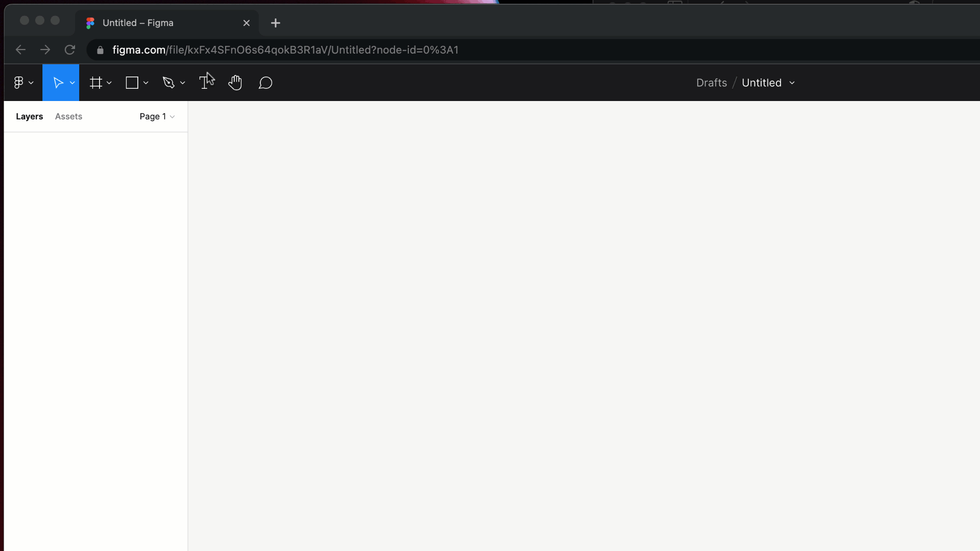Expand the Move tool options

[72, 83]
